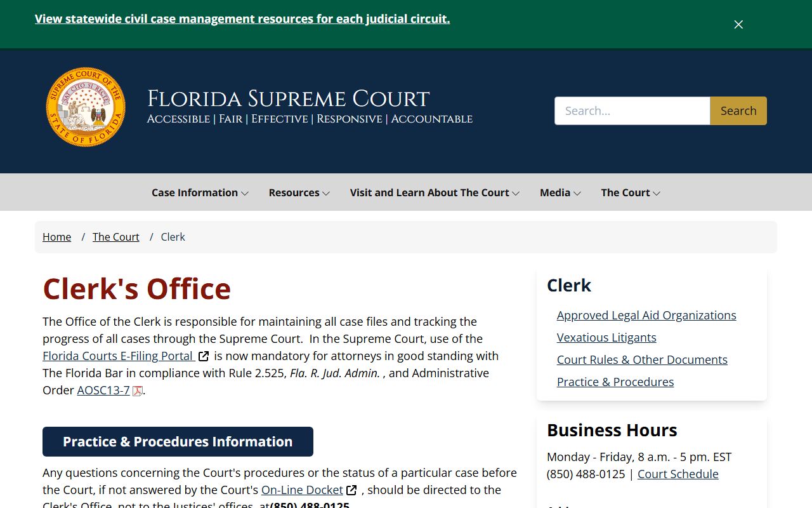Select the Florida Supreme Court site title

pyautogui.click(x=289, y=99)
